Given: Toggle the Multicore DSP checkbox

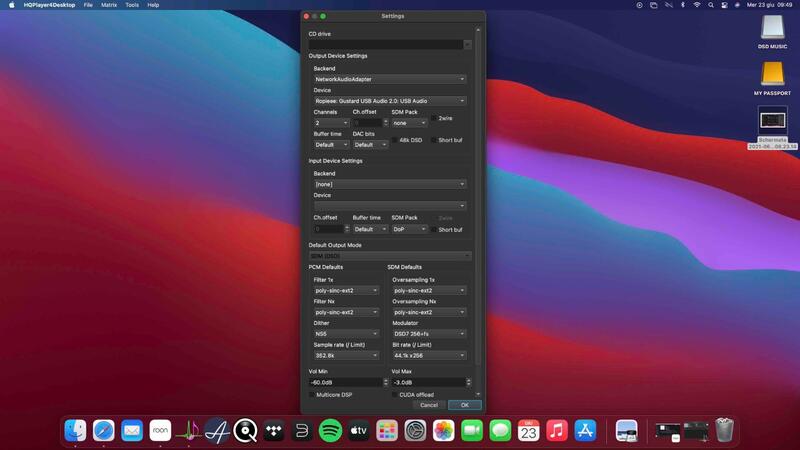Looking at the screenshot, I should [x=311, y=395].
